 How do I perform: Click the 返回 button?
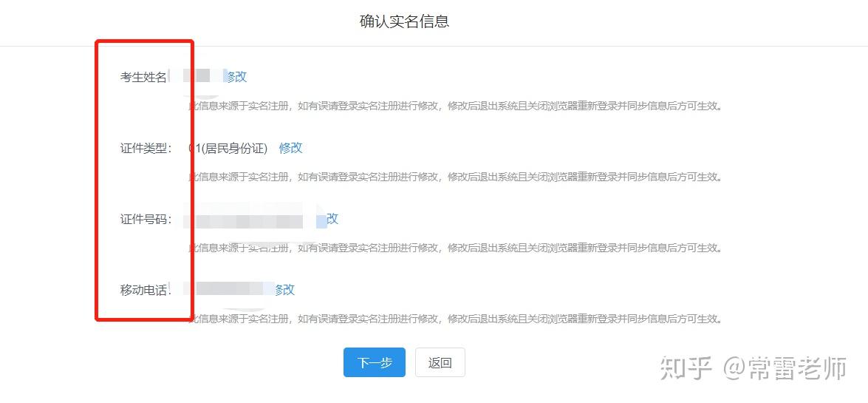click(440, 362)
